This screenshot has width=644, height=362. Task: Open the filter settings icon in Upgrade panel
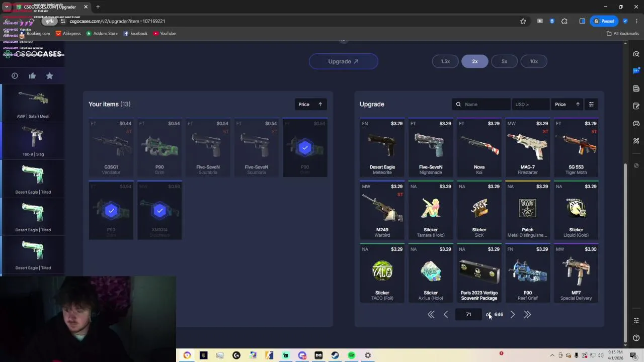pos(591,104)
